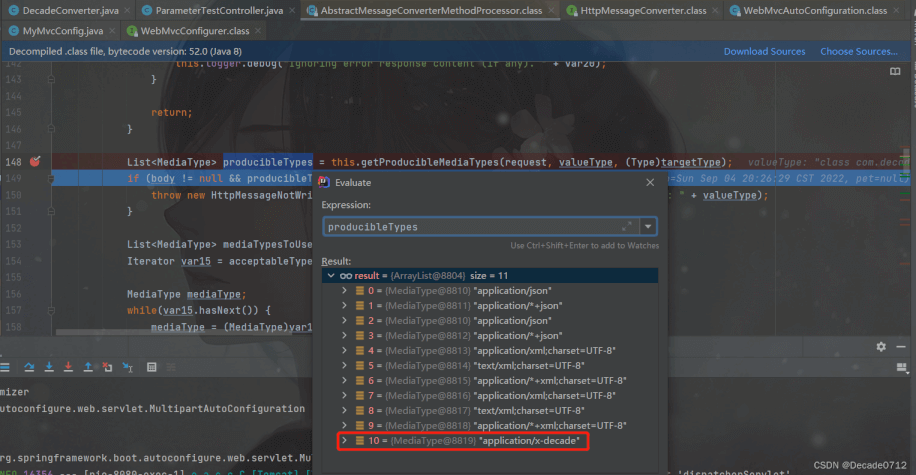Viewport: 916px width, 475px height.
Task: Click the Choose Sources... link
Action: [x=859, y=51]
